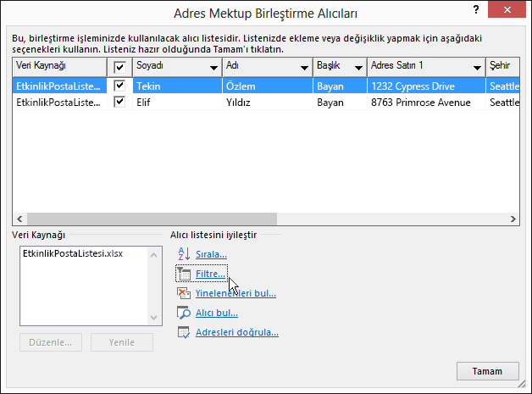
Task: Select the Bayan title cell in Tekin row
Action: [x=340, y=86]
